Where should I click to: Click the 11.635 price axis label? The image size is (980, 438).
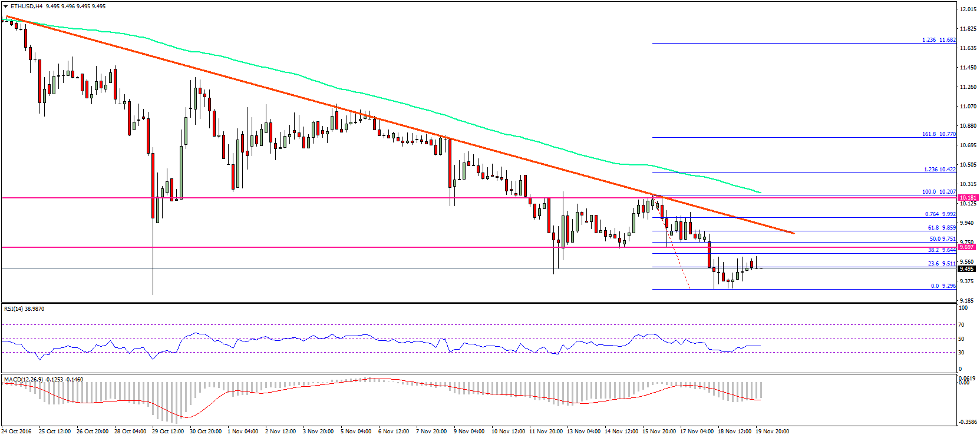click(968, 48)
